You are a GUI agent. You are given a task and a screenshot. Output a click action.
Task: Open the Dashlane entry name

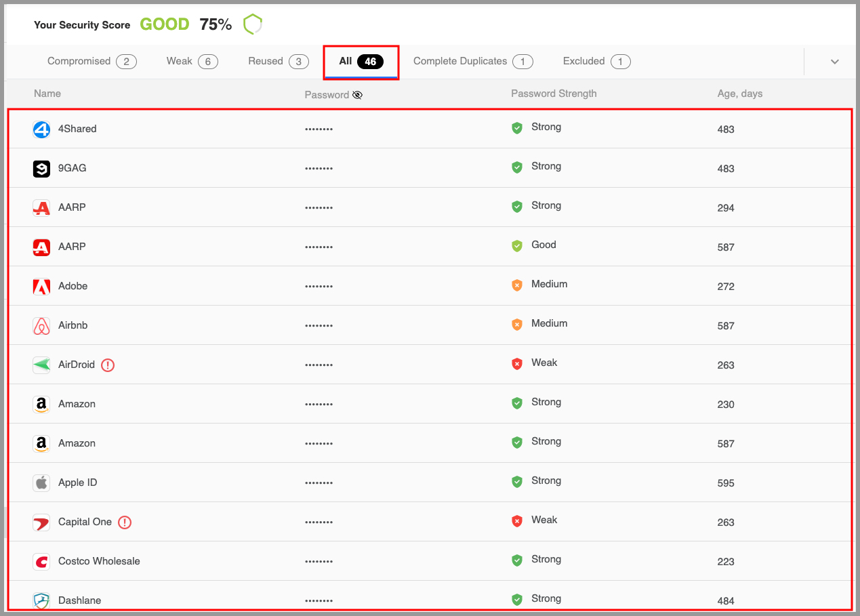click(x=80, y=600)
